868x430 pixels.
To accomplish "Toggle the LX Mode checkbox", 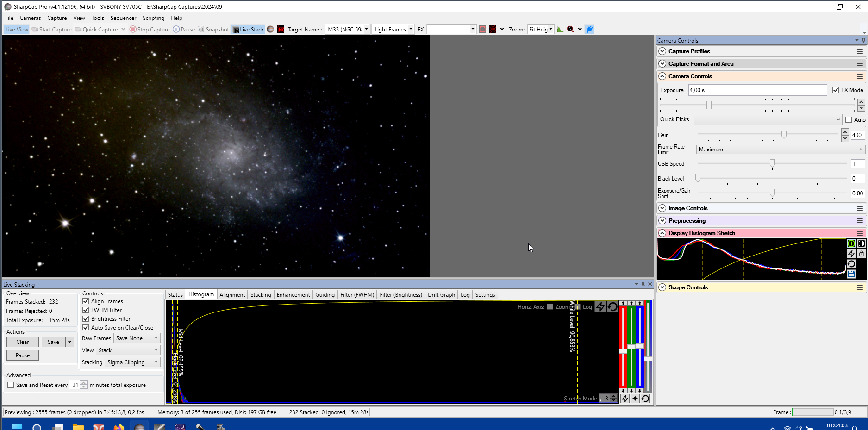I will (x=836, y=90).
